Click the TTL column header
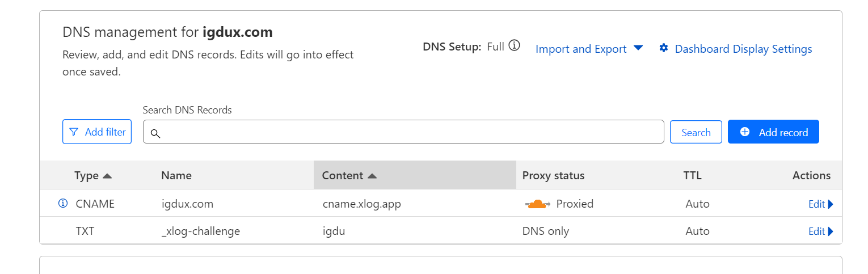868x274 pixels. click(693, 175)
